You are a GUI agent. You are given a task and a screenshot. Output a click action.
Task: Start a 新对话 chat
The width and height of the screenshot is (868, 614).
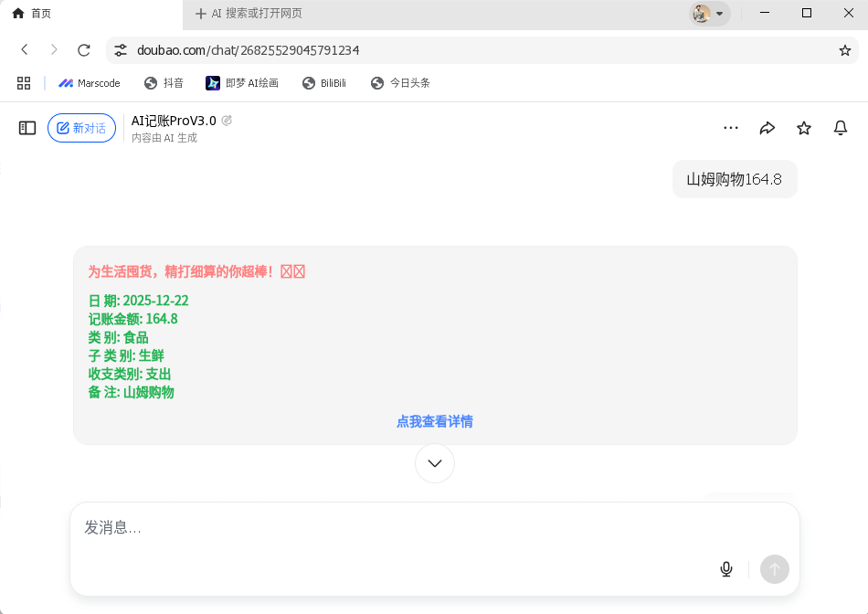click(x=82, y=128)
